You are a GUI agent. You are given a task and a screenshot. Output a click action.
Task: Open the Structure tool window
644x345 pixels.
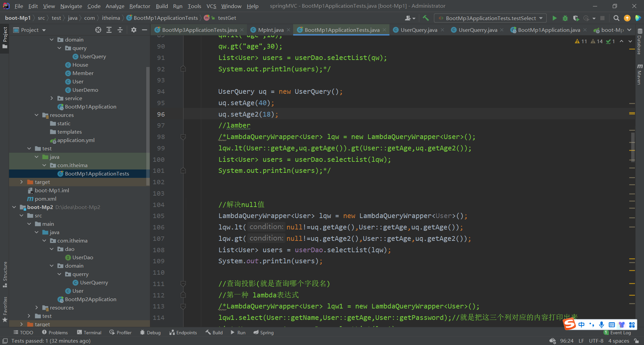[x=5, y=274]
